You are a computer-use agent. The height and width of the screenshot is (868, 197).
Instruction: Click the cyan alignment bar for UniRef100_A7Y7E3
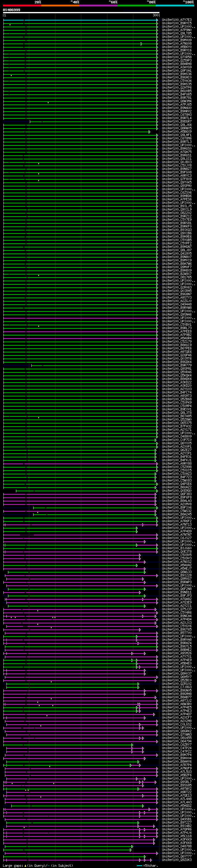[x=80, y=20]
